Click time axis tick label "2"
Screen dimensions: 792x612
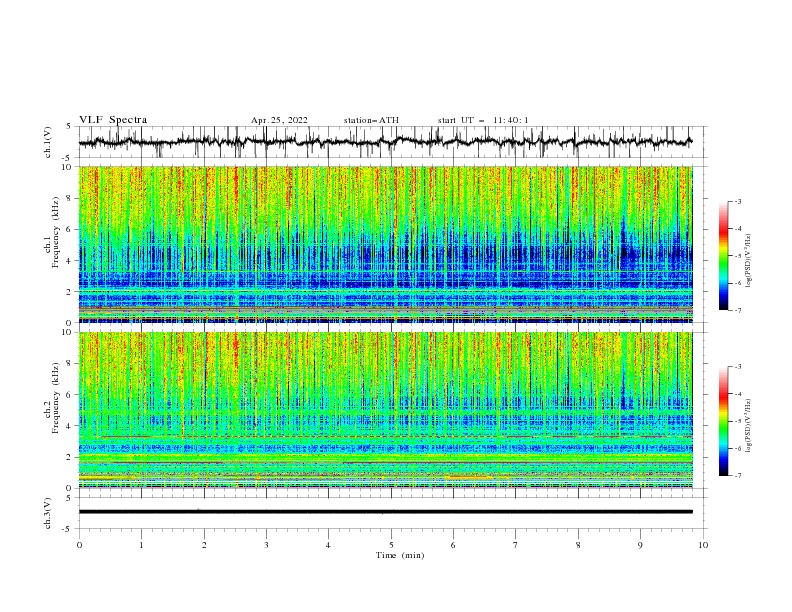[x=204, y=545]
